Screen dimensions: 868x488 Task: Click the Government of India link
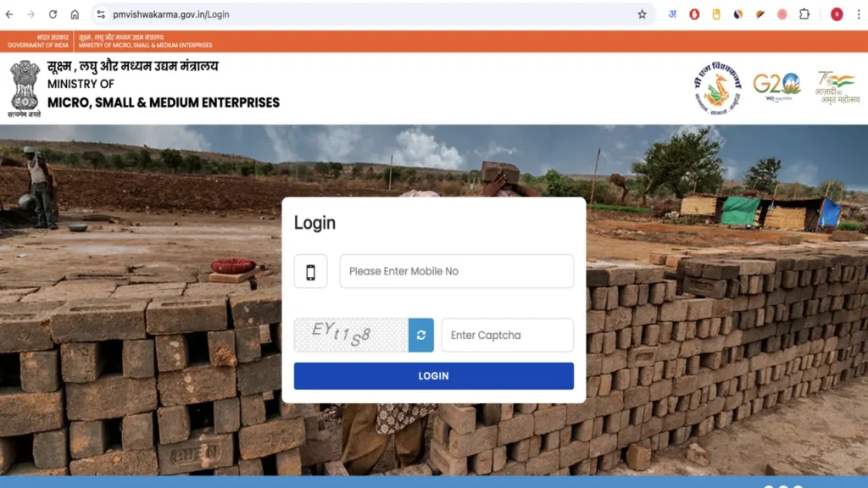point(38,41)
